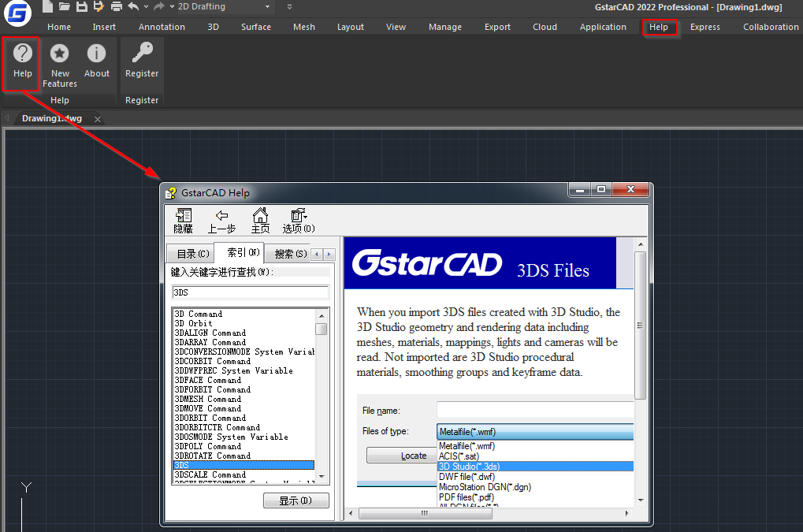Switch to the Express ribbon tab
This screenshot has width=803, height=532.
[704, 26]
